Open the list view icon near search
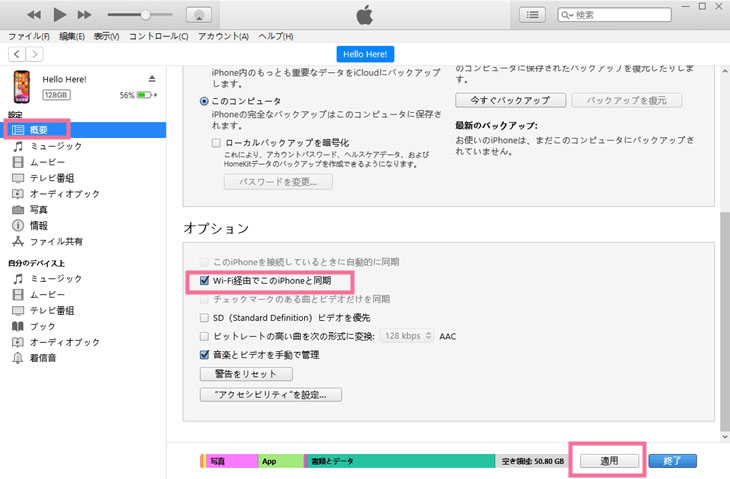Image resolution: width=730 pixels, height=479 pixels. pyautogui.click(x=532, y=15)
